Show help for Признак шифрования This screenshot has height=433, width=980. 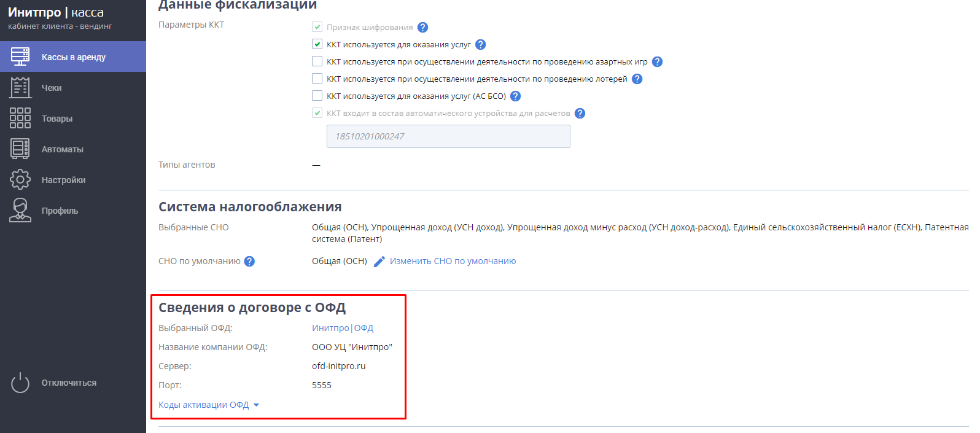(422, 27)
